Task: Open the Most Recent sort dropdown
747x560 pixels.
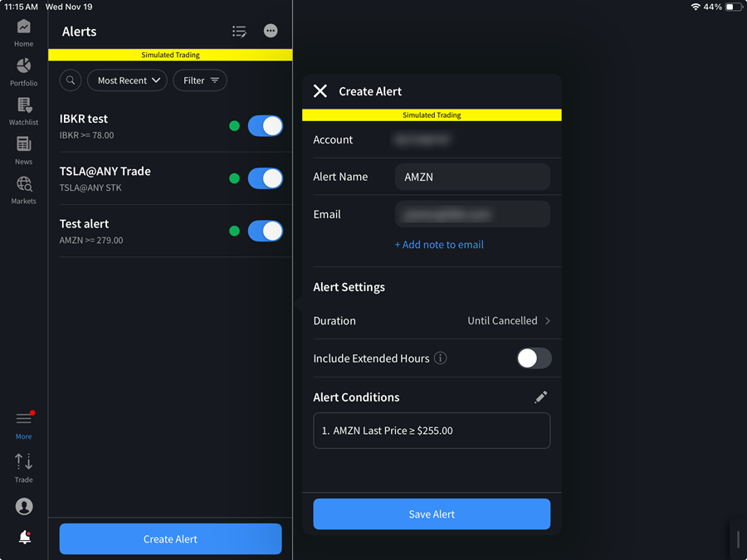Action: 127,80
